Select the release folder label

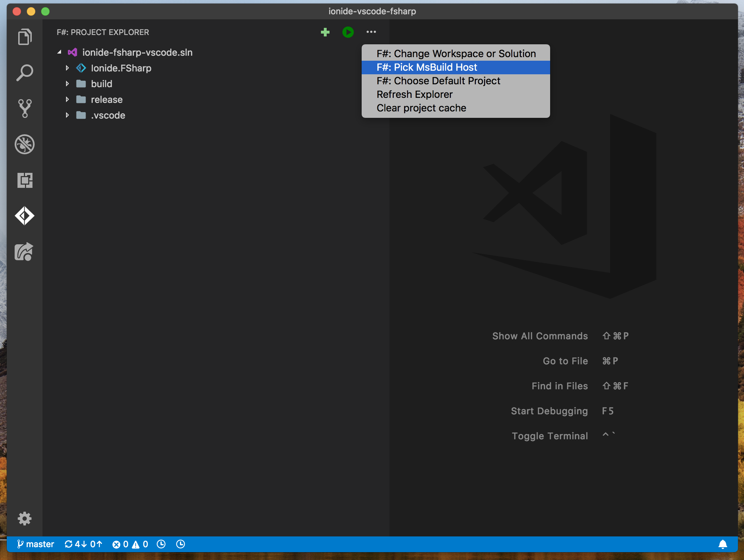pyautogui.click(x=107, y=100)
